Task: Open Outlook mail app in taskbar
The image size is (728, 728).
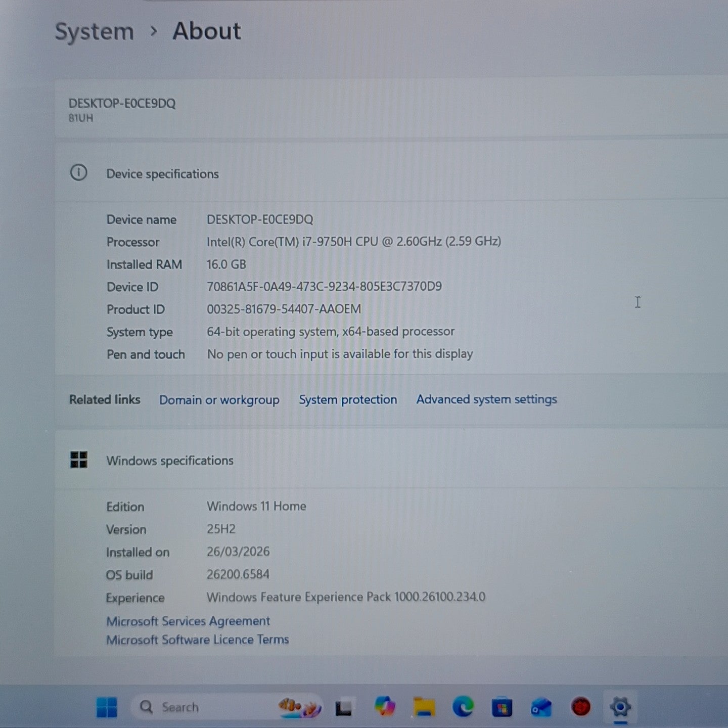Action: [541, 707]
